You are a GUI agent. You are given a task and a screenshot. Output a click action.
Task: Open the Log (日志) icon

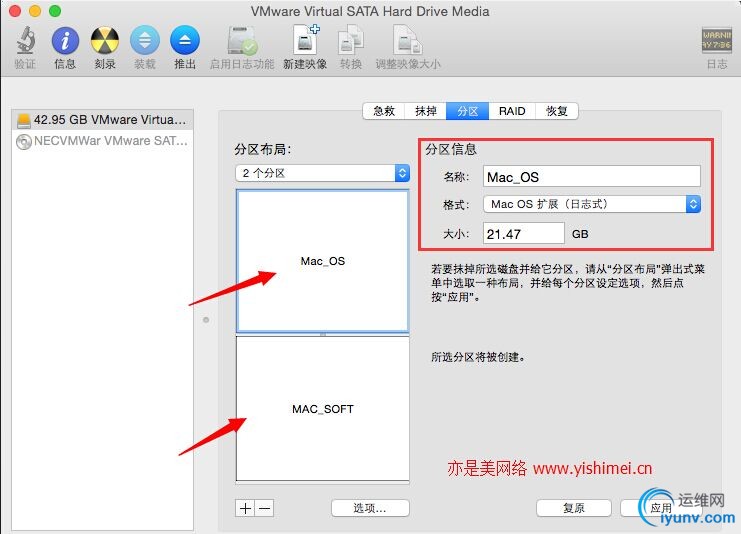coord(716,41)
